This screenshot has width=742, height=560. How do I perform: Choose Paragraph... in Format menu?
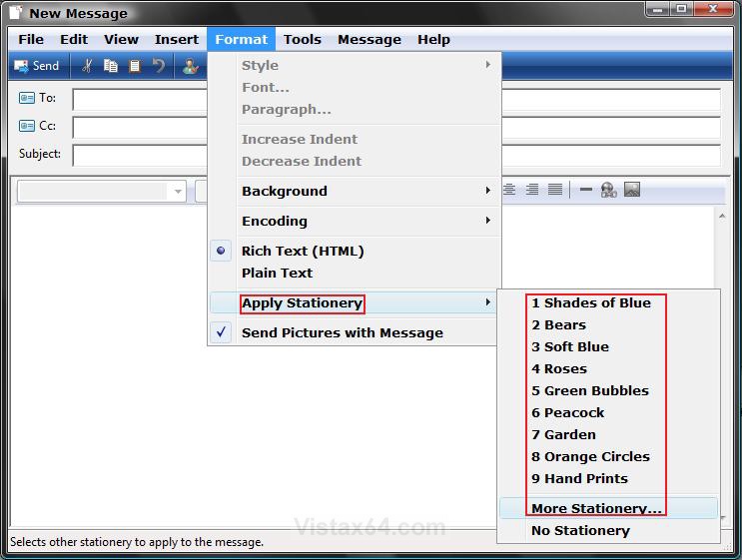click(x=355, y=109)
